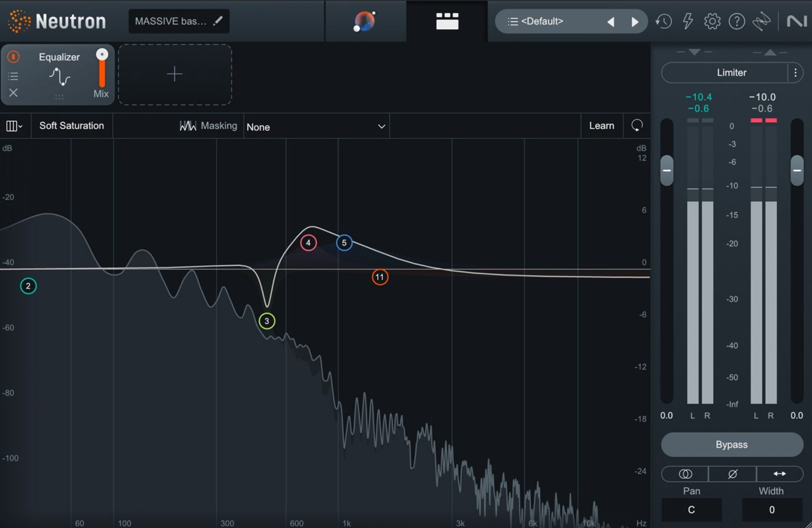The width and height of the screenshot is (812, 528).
Task: Click the Learn button
Action: click(x=601, y=126)
